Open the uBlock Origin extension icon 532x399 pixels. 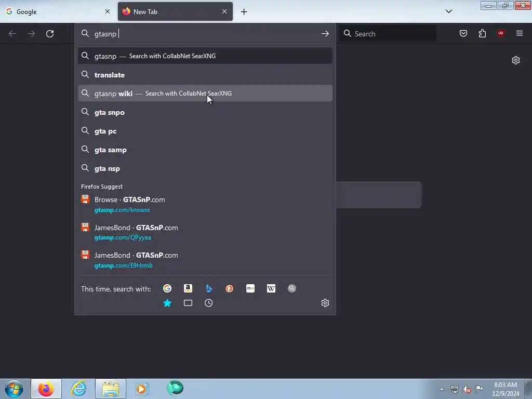pyautogui.click(x=501, y=33)
